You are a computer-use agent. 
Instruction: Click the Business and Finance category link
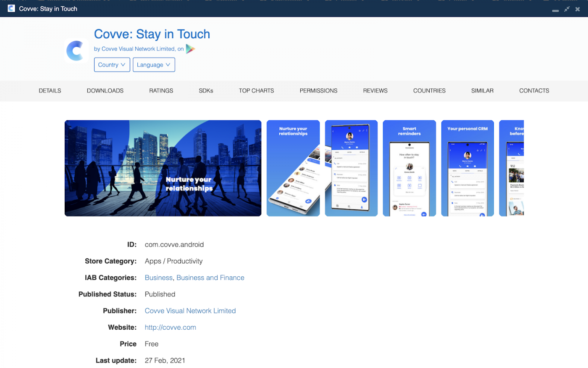tap(210, 278)
